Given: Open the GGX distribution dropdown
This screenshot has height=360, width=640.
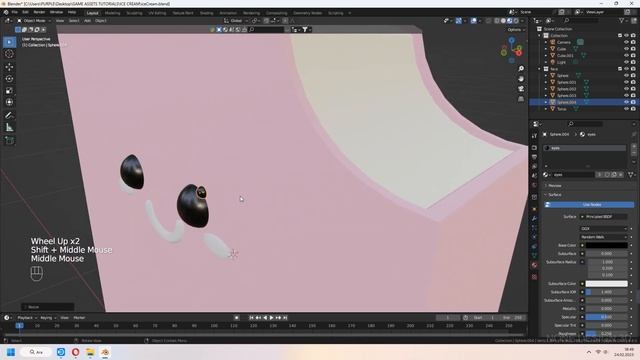Looking at the screenshot, I should [604, 229].
